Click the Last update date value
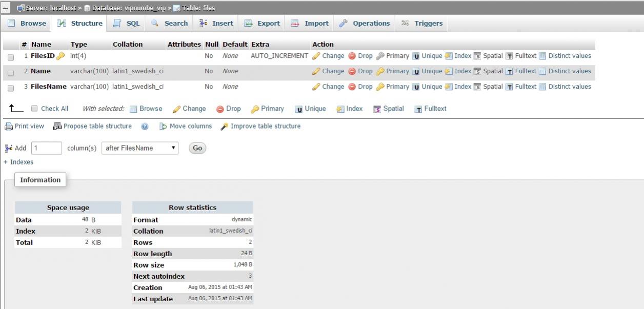This screenshot has width=644, height=309. click(x=220, y=298)
